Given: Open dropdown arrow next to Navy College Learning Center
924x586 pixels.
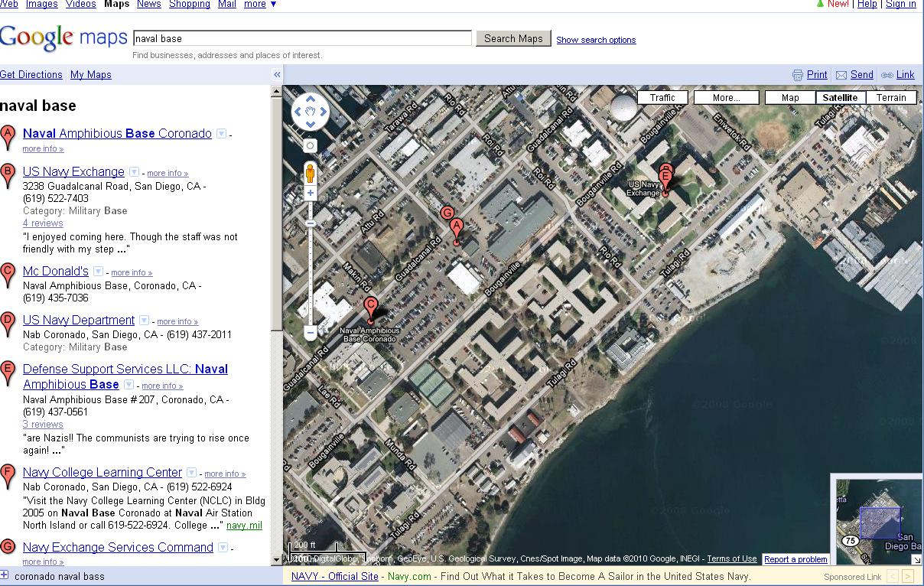Looking at the screenshot, I should point(191,473).
